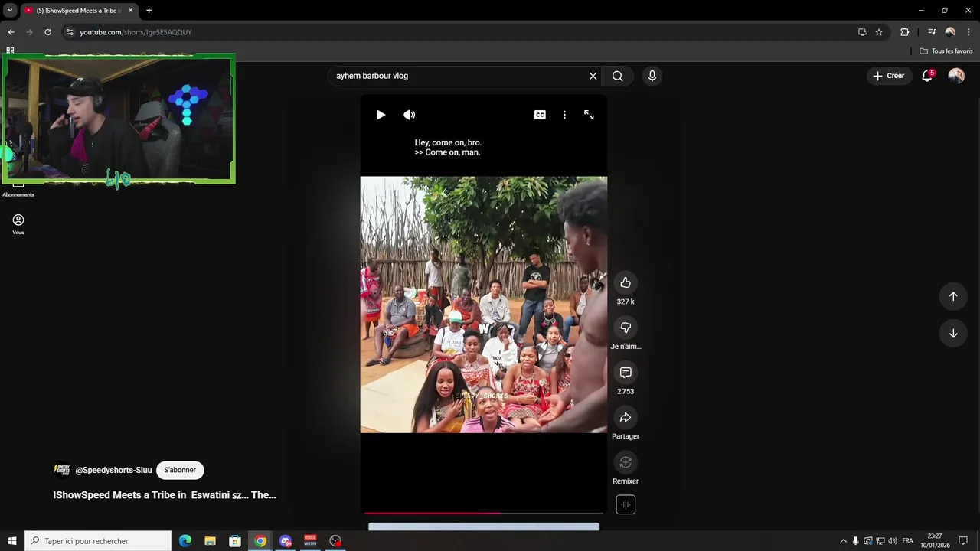Click the youtube.com address bar
The image size is (980, 551).
[459, 32]
